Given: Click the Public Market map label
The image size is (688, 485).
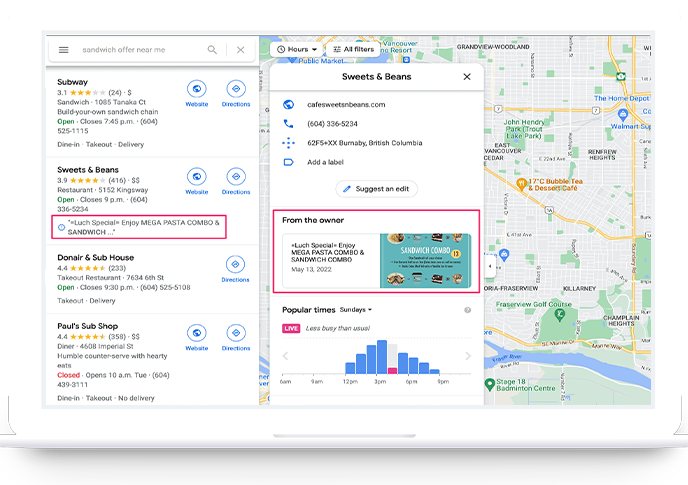Looking at the screenshot, I should click(321, 61).
